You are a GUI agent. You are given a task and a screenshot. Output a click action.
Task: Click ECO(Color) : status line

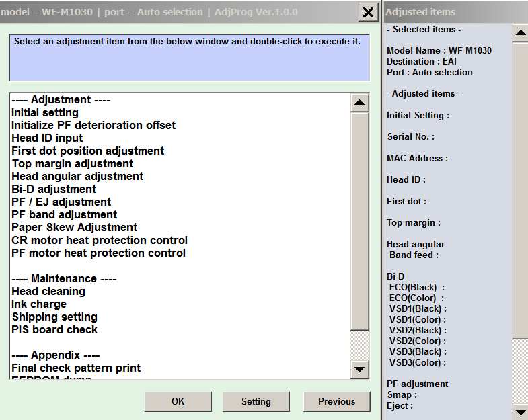pyautogui.click(x=416, y=298)
